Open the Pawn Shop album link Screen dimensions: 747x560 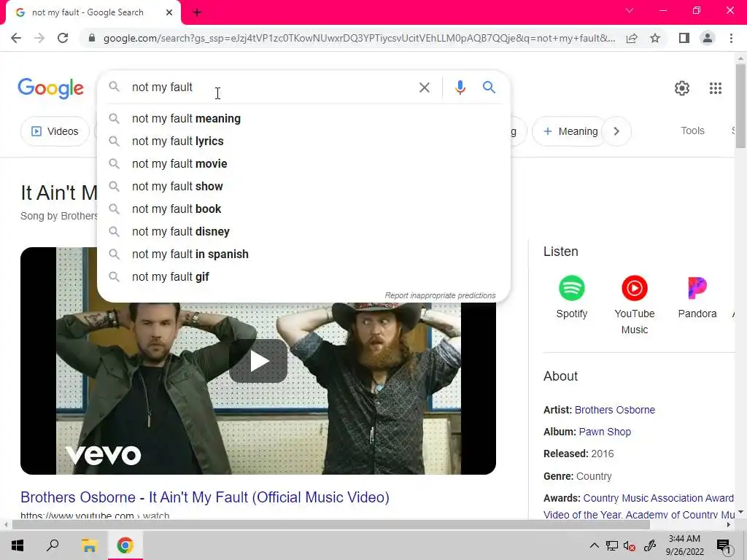[605, 432]
